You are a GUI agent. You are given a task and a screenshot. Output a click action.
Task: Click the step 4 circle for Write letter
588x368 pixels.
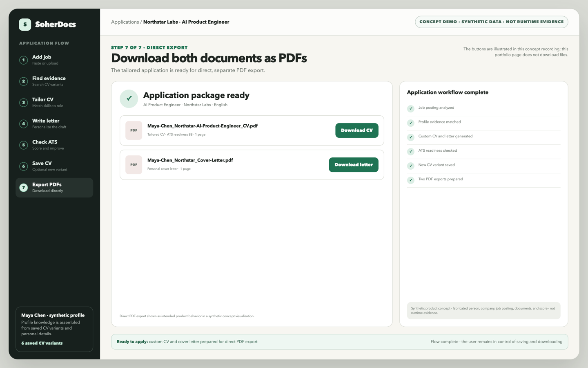click(x=24, y=124)
